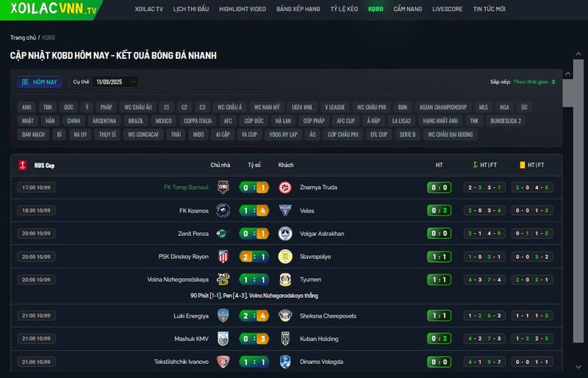Select the Serie B filter tag
This screenshot has width=588, height=378.
[x=408, y=135]
